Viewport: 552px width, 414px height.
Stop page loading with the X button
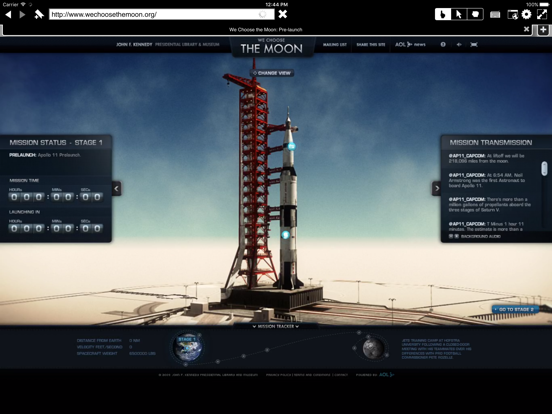[x=283, y=14]
